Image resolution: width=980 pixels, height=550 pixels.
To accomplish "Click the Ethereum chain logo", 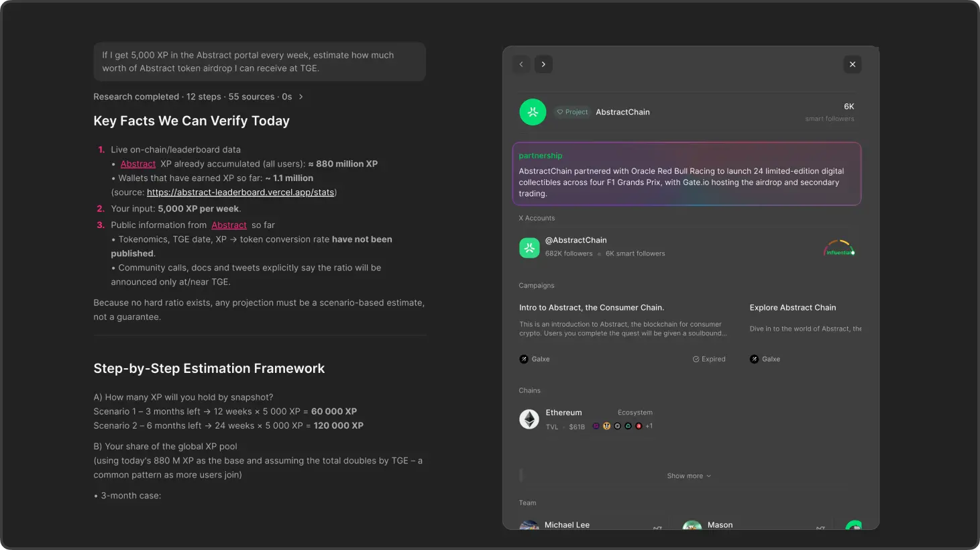I will 529,419.
